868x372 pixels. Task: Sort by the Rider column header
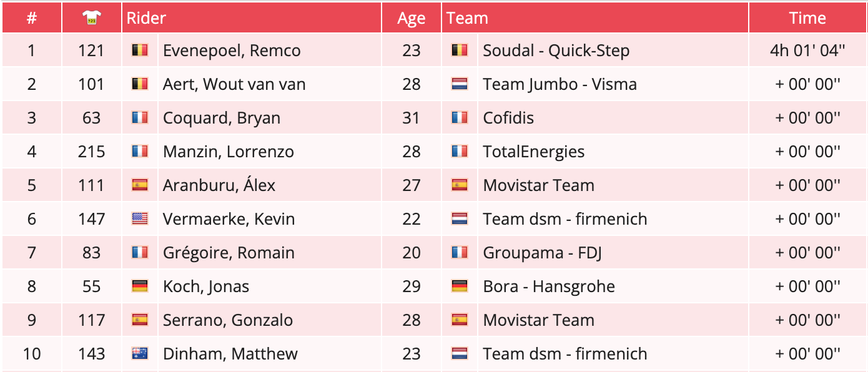click(147, 18)
